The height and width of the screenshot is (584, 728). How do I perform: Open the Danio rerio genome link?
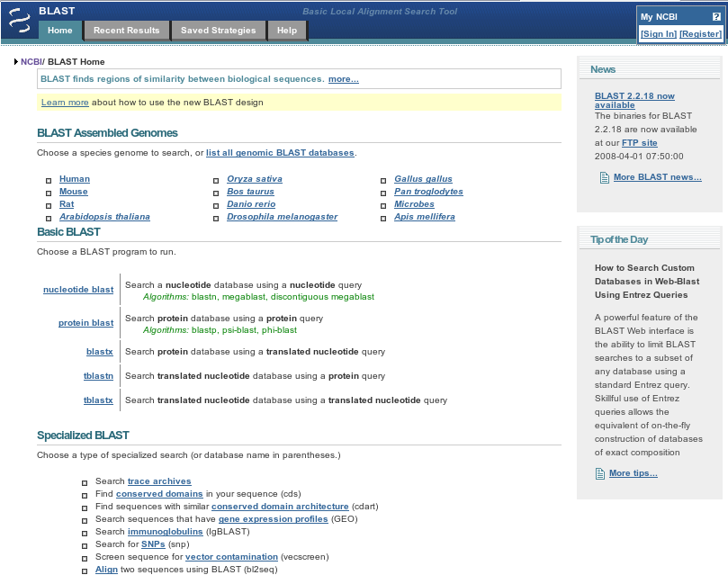(251, 203)
